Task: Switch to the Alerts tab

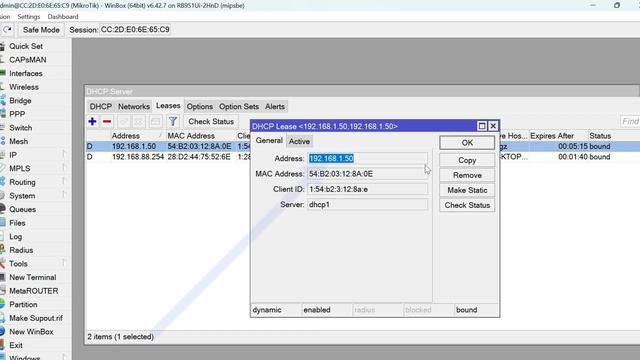Action: click(275, 107)
